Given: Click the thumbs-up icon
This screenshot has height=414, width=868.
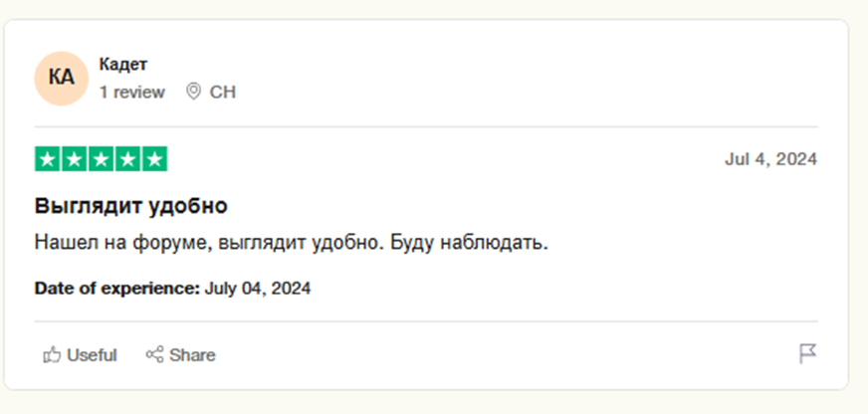Looking at the screenshot, I should 52,355.
